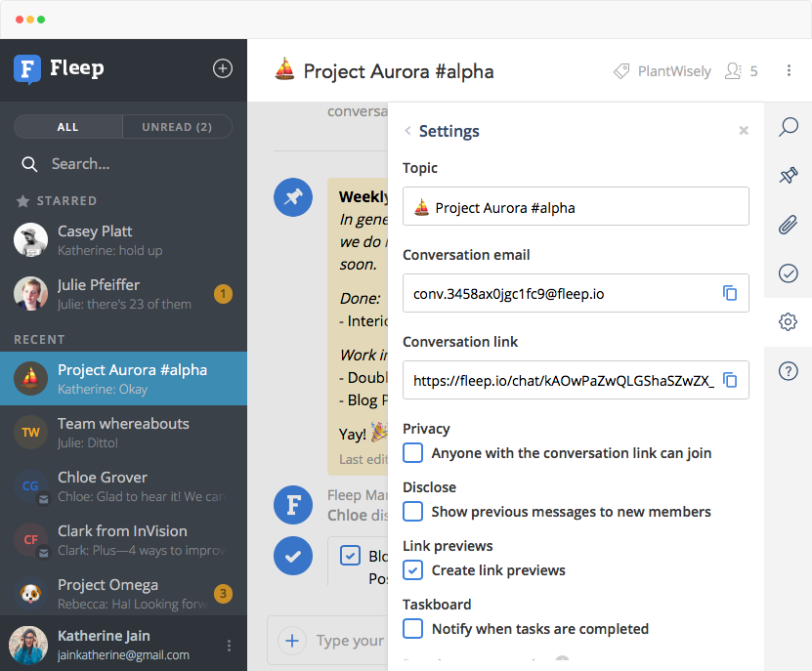Open Casey Platt conversation
The width and height of the screenshot is (812, 671).
pyautogui.click(x=123, y=240)
